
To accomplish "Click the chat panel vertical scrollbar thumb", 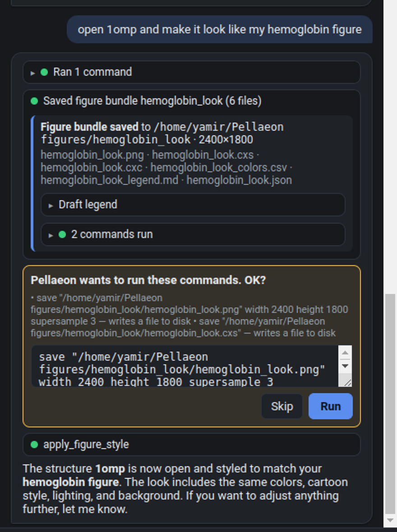I will (x=390, y=404).
